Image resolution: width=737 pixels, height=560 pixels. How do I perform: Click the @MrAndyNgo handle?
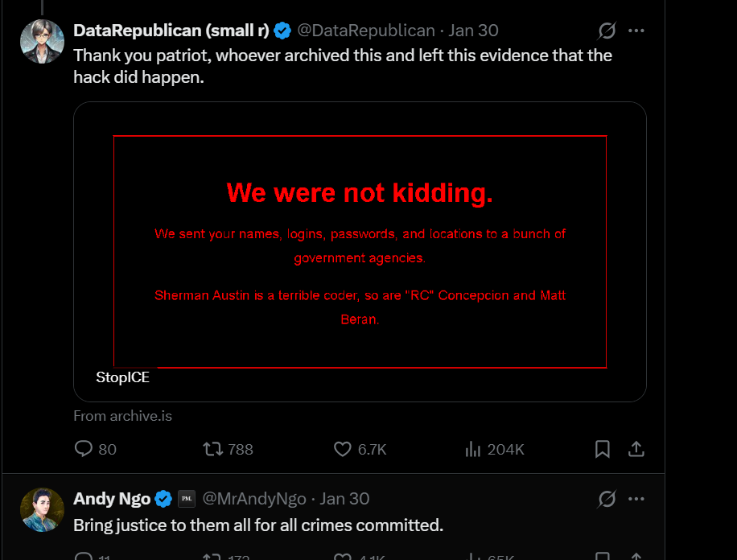pos(254,499)
